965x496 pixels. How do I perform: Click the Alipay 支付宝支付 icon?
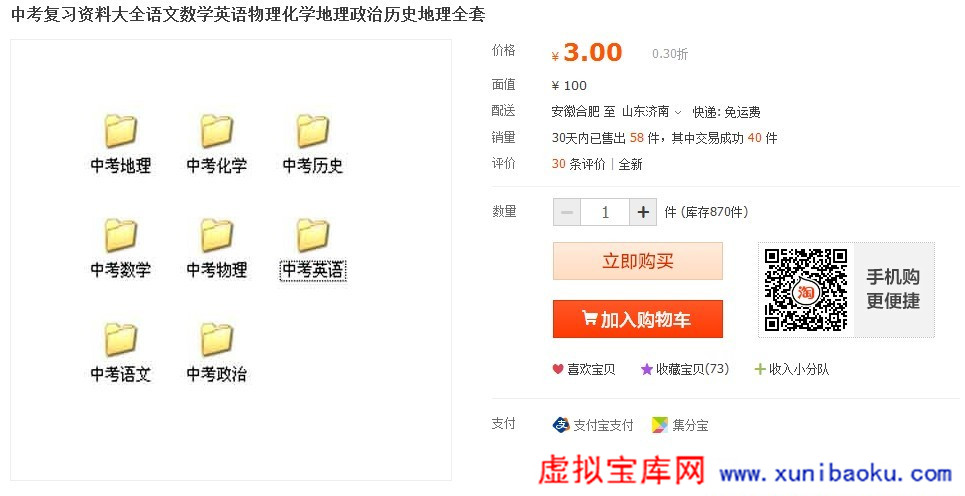561,425
